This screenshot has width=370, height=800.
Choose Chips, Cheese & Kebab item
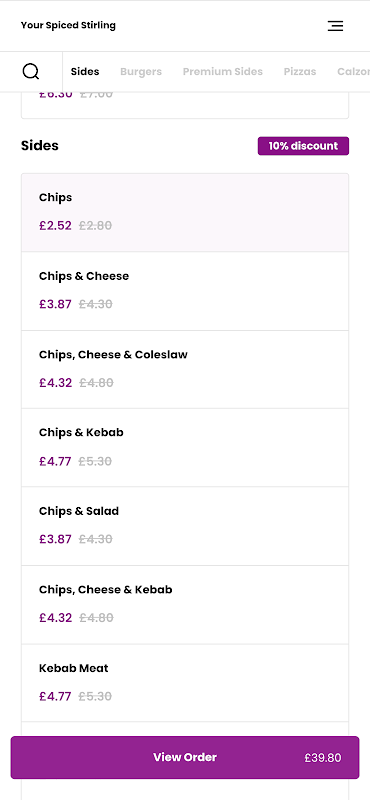tap(185, 605)
